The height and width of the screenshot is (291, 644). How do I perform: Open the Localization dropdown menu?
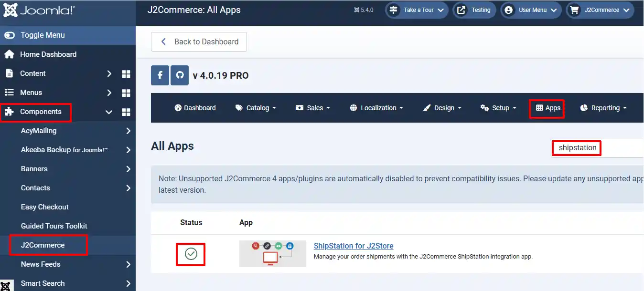(376, 108)
